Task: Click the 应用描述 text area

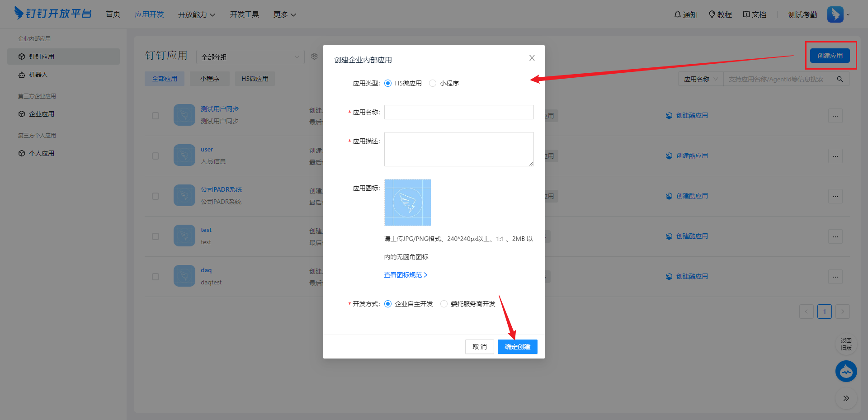Action: 459,149
